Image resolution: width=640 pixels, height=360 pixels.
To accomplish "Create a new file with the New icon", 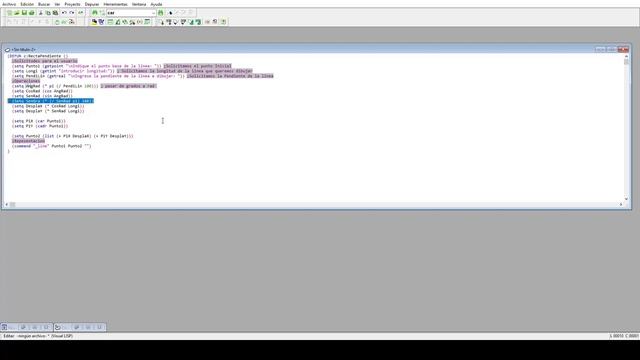I will pyautogui.click(x=9, y=13).
